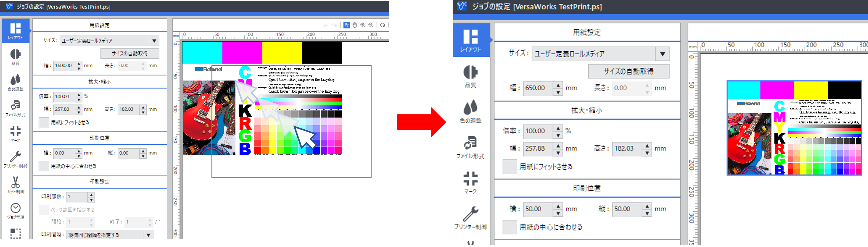Open ファイル形式 in left window sidebar

coord(15,108)
